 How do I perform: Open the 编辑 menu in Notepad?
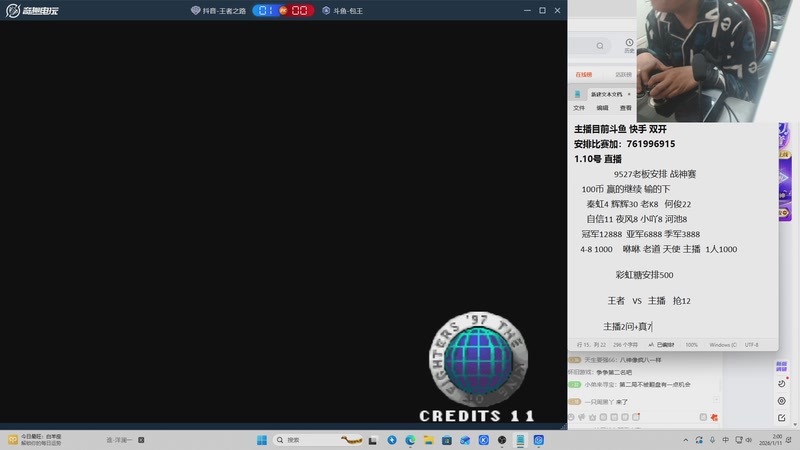pos(602,107)
